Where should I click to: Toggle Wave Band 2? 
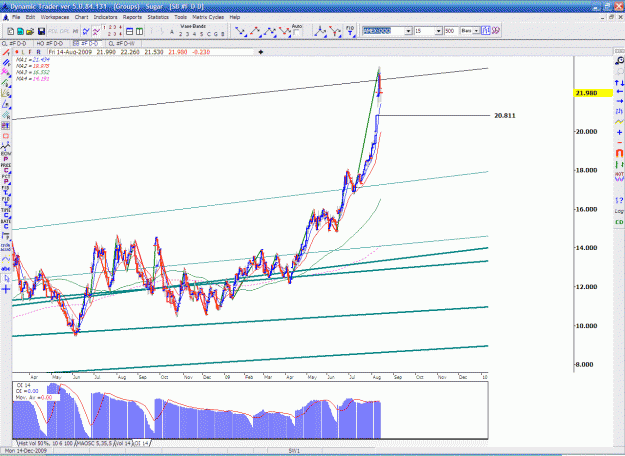[x=180, y=34]
